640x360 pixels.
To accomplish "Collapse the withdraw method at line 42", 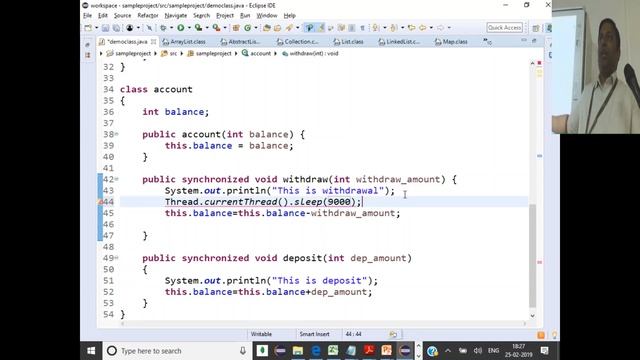I will coord(116,179).
